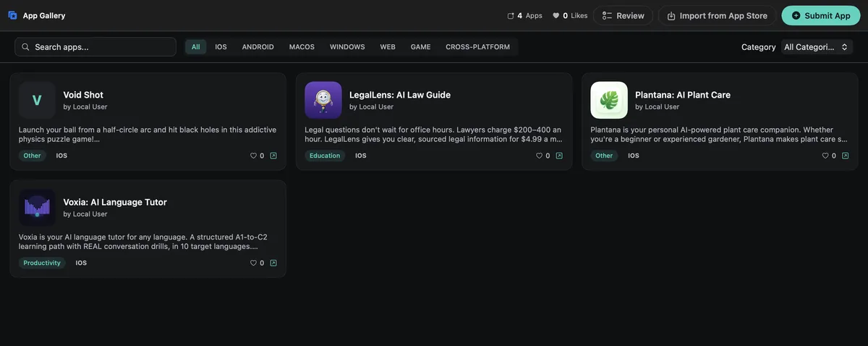Click the LegalLens robot app icon
The image size is (868, 346).
(x=323, y=100)
